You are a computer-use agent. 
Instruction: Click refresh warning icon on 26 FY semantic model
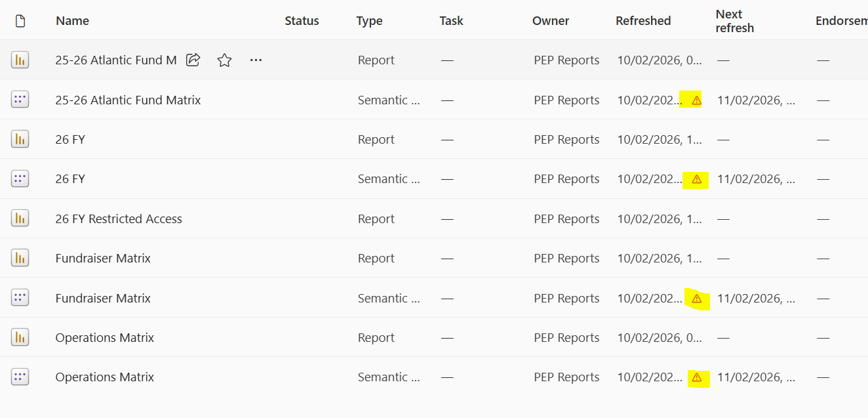tap(696, 179)
